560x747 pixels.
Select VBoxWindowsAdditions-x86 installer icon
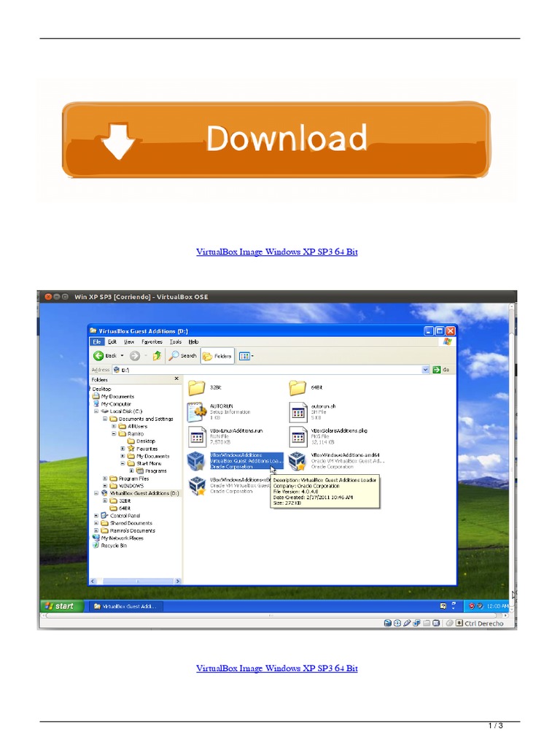click(197, 485)
